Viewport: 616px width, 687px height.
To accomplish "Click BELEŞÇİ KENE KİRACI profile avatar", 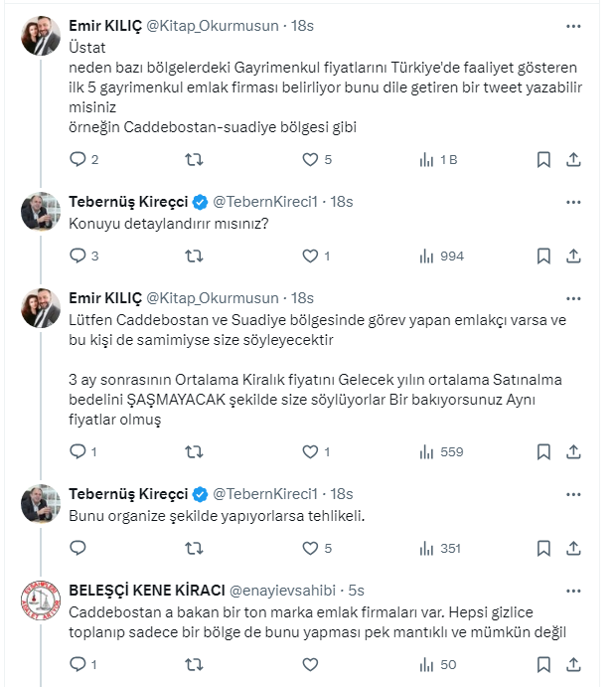I will [x=42, y=603].
